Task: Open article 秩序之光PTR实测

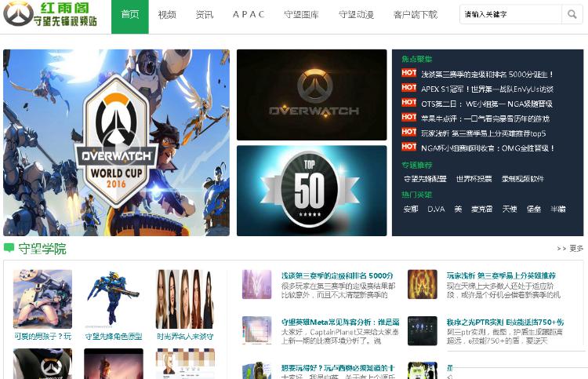Action: [505, 322]
